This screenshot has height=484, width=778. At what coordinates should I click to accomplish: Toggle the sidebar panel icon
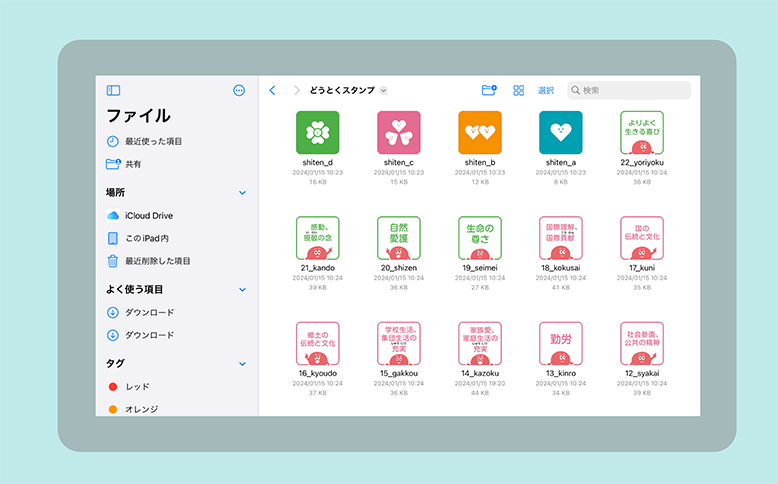click(x=113, y=90)
